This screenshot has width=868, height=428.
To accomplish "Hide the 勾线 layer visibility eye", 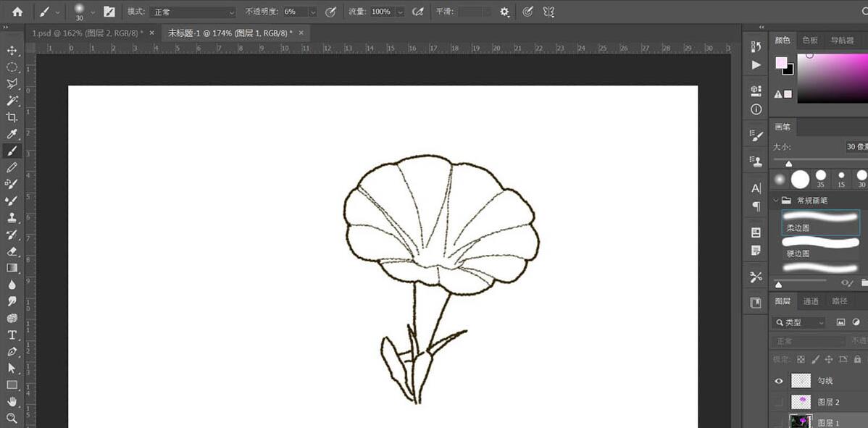I will pos(779,380).
